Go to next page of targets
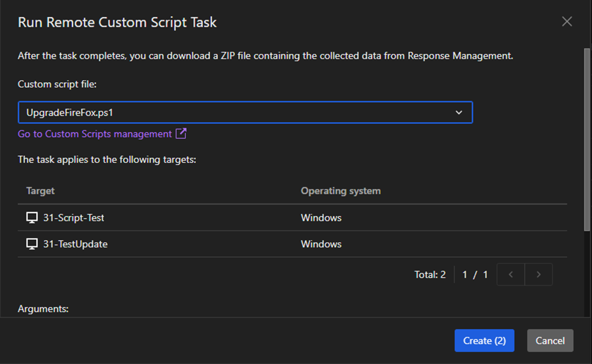The height and width of the screenshot is (364, 592). [x=538, y=274]
